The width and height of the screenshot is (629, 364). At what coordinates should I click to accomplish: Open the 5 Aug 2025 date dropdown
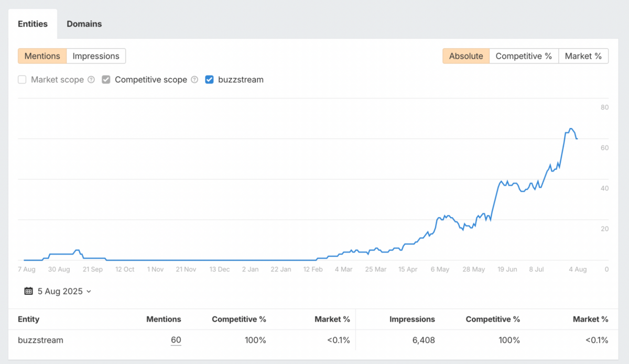[x=60, y=291]
